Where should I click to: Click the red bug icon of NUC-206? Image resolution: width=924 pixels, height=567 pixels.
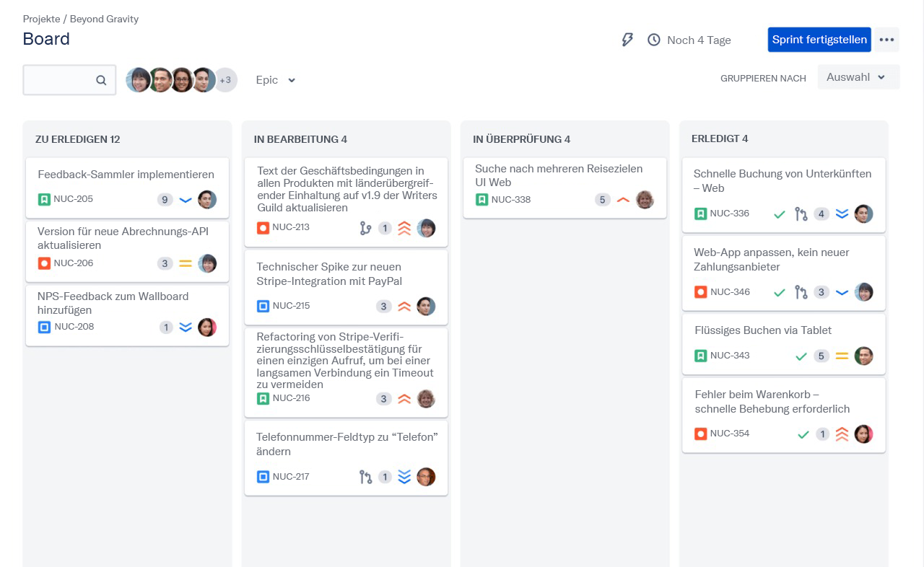(x=44, y=263)
